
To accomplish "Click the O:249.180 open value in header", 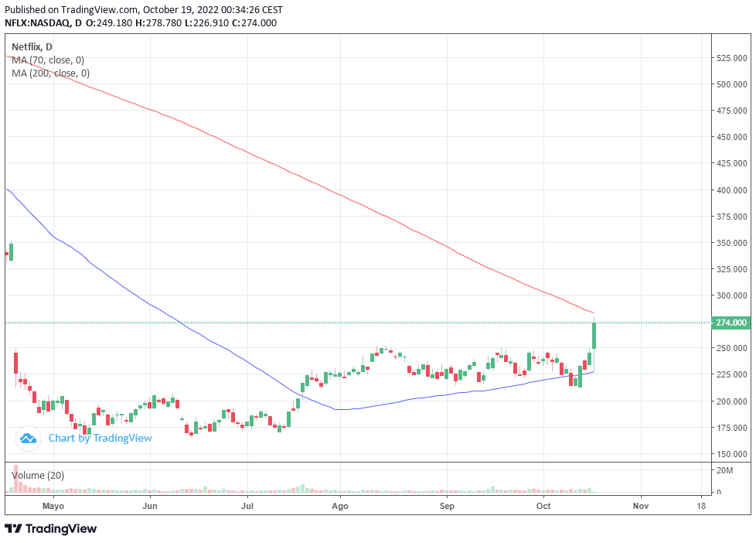I will coord(109,22).
